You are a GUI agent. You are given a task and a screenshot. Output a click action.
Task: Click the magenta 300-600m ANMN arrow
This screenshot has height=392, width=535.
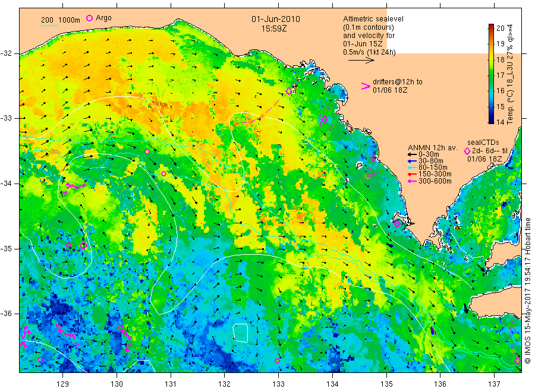(x=412, y=181)
